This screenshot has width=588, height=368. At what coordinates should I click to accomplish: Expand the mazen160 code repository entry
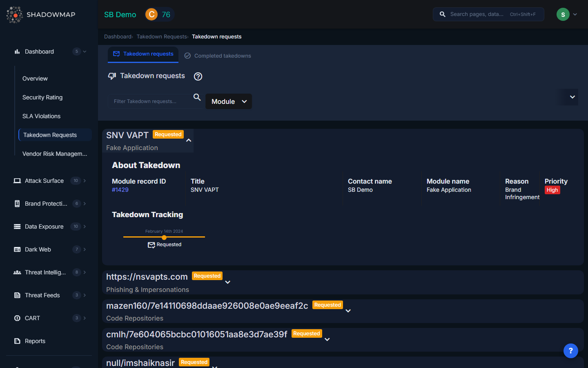[x=348, y=311]
